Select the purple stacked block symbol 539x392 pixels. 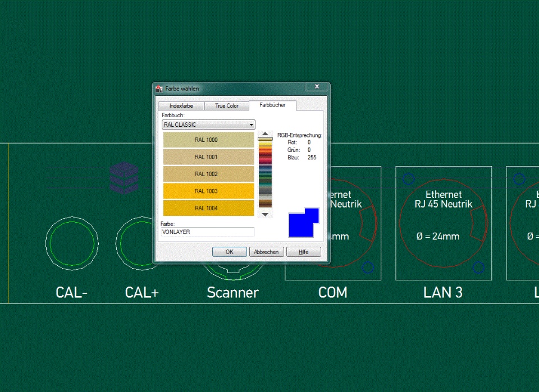coord(125,178)
